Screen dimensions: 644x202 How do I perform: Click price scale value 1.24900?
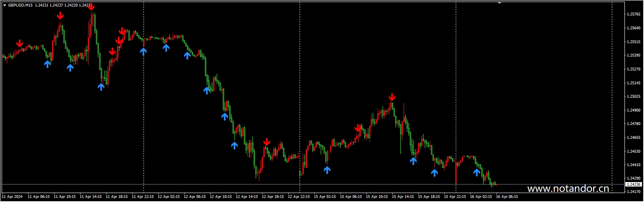point(633,110)
